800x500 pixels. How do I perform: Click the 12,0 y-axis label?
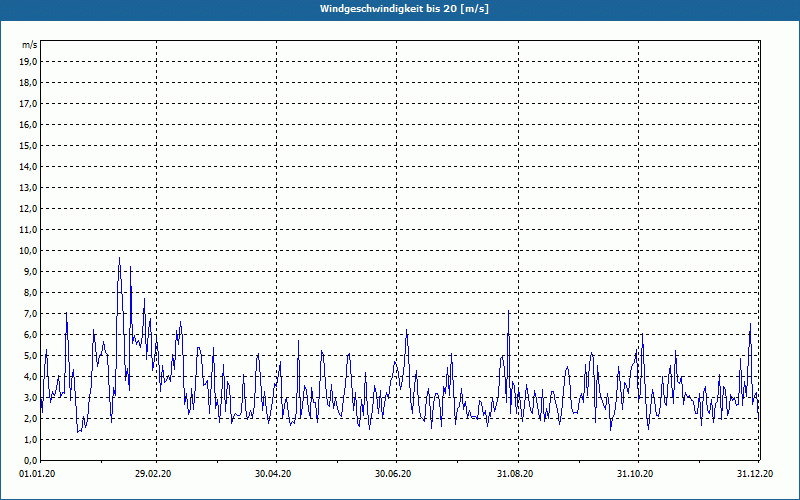tap(28, 209)
